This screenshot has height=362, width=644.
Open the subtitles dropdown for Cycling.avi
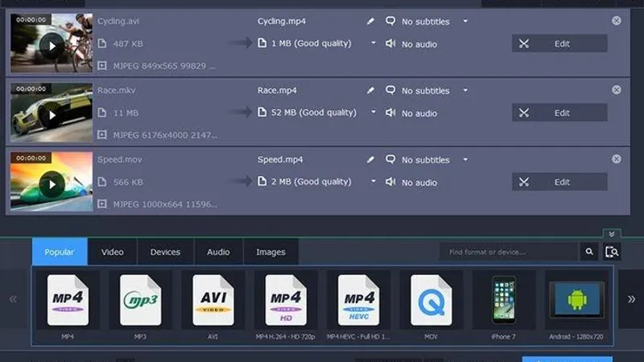(x=465, y=22)
